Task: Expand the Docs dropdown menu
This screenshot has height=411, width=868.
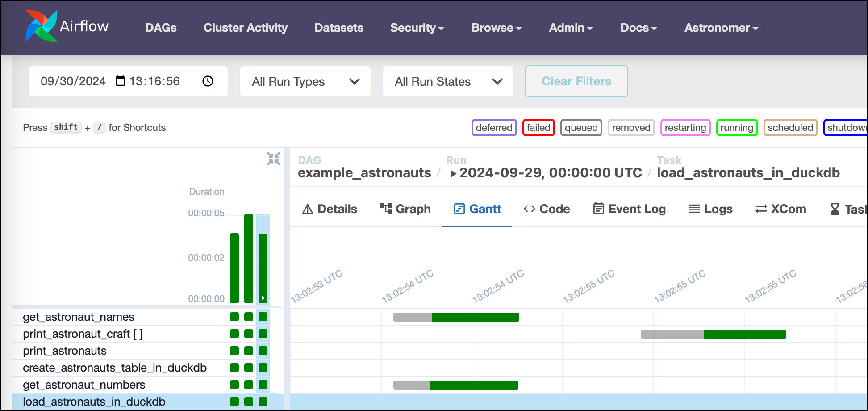Action: (639, 28)
